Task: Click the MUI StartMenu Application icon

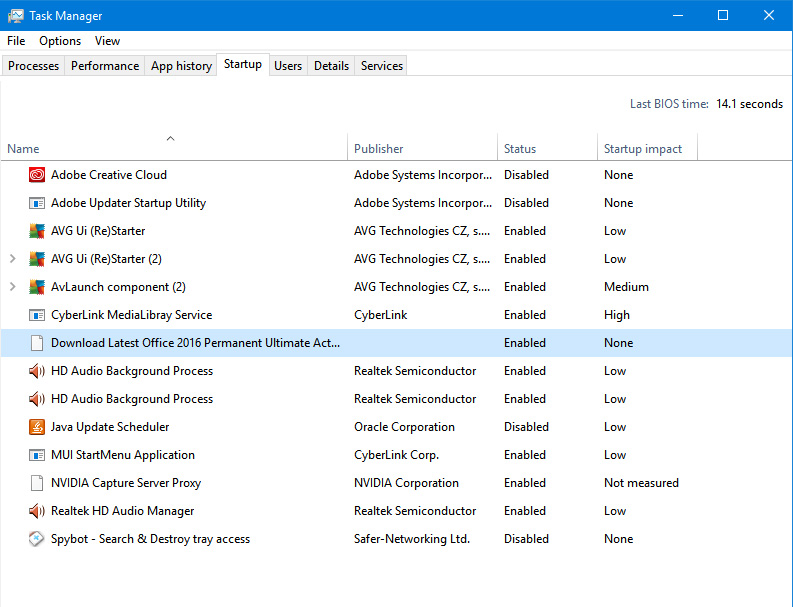Action: 37,455
